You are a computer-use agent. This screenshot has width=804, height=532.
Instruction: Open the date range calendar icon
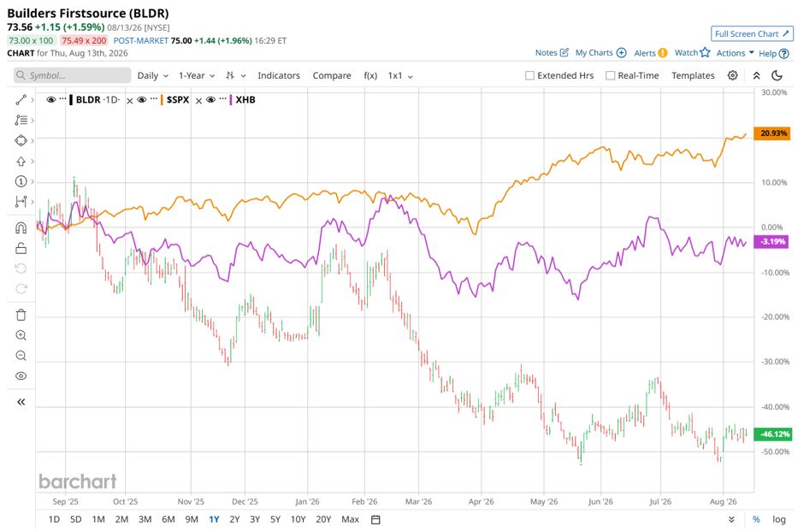pyautogui.click(x=375, y=520)
